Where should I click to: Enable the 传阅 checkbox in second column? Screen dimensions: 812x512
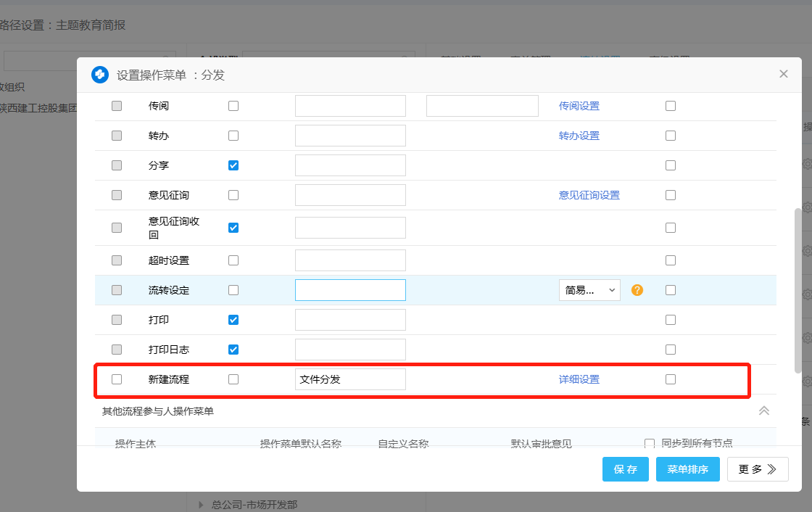[233, 106]
